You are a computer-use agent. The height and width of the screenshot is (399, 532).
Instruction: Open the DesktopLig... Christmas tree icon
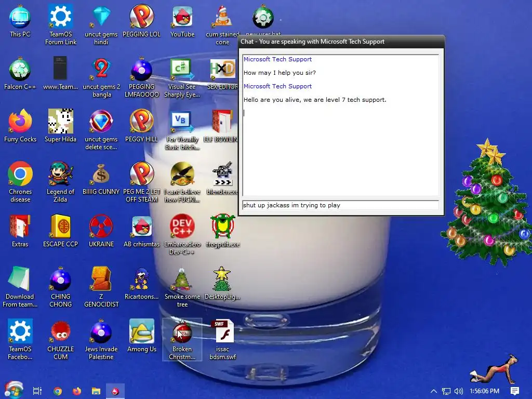tap(222, 283)
